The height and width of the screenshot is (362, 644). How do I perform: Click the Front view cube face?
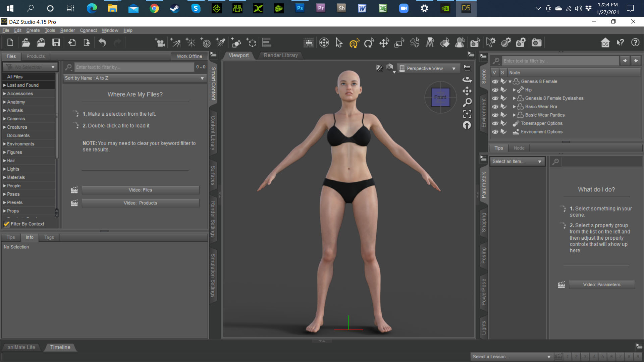pos(440,97)
